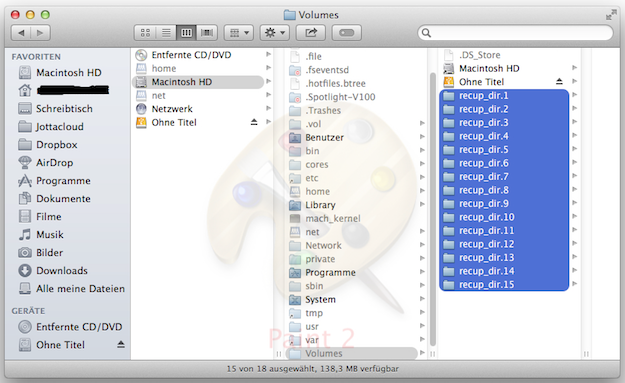Click into the Finder search field

point(515,33)
